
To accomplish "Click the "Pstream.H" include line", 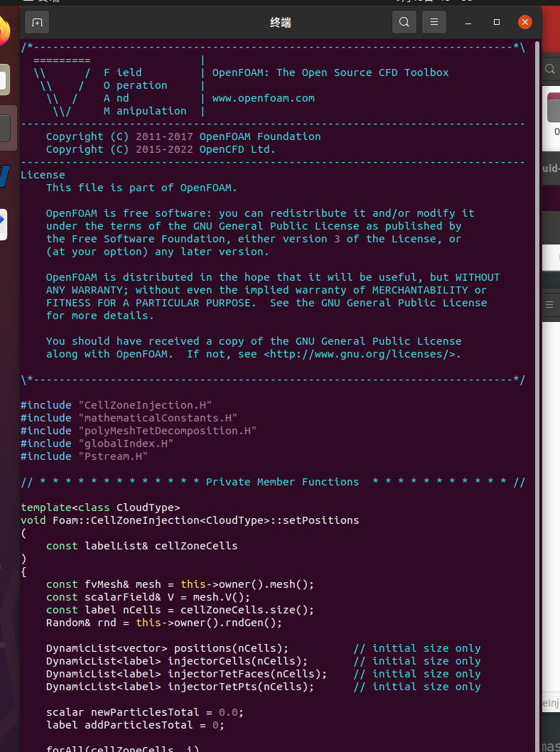I will point(84,456).
